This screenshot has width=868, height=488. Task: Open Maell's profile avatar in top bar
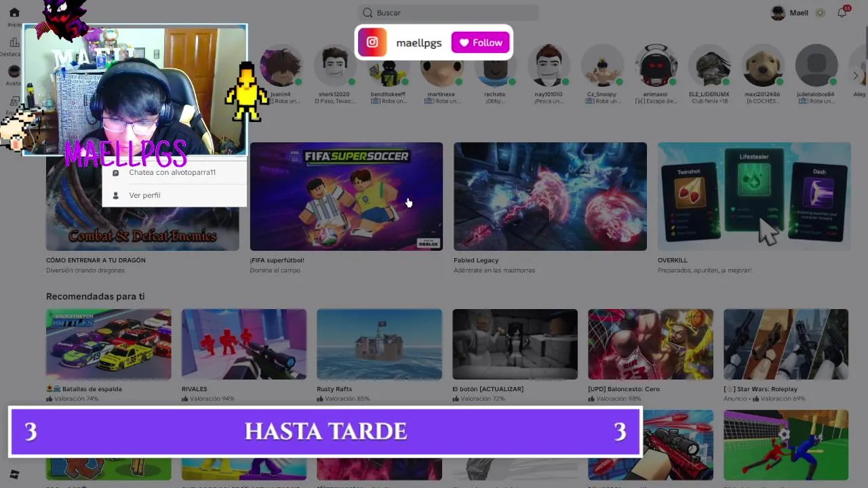(778, 13)
